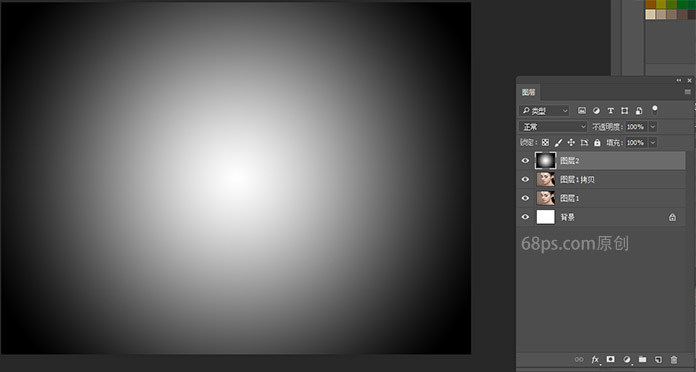Open the 正常 blend mode dropdown
696x372 pixels.
(x=553, y=127)
